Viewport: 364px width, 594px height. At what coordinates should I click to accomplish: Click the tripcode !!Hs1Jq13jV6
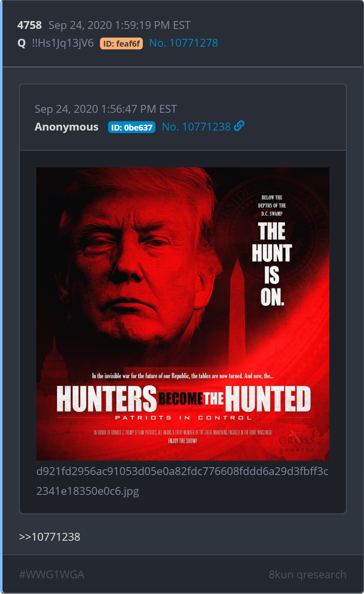click(63, 43)
